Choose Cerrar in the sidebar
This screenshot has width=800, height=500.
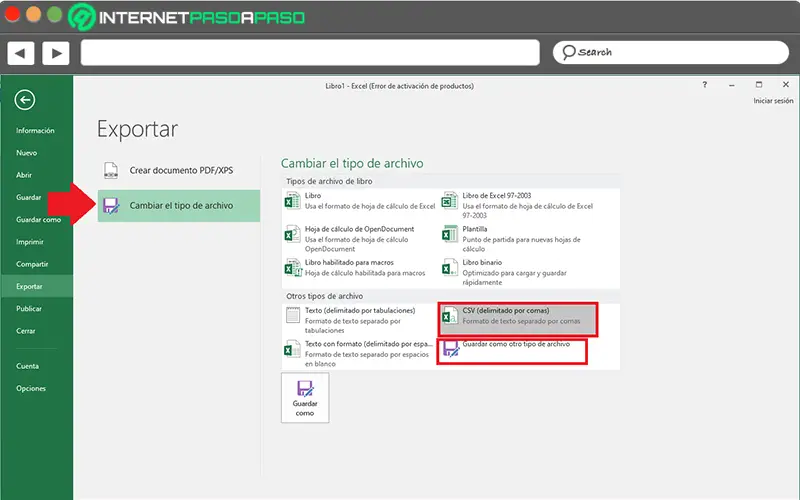pyautogui.click(x=26, y=331)
